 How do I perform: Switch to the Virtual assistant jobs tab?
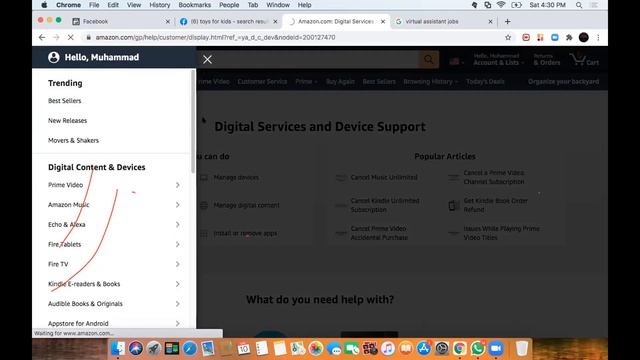pyautogui.click(x=444, y=21)
